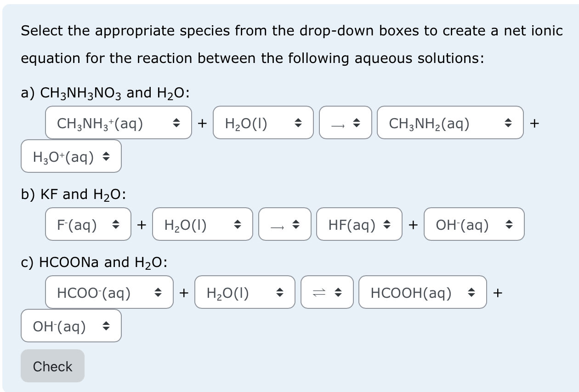Viewport: 579px width, 392px height.
Task: Open the H₂O(l) dropdown in part a
Action: pos(263,123)
